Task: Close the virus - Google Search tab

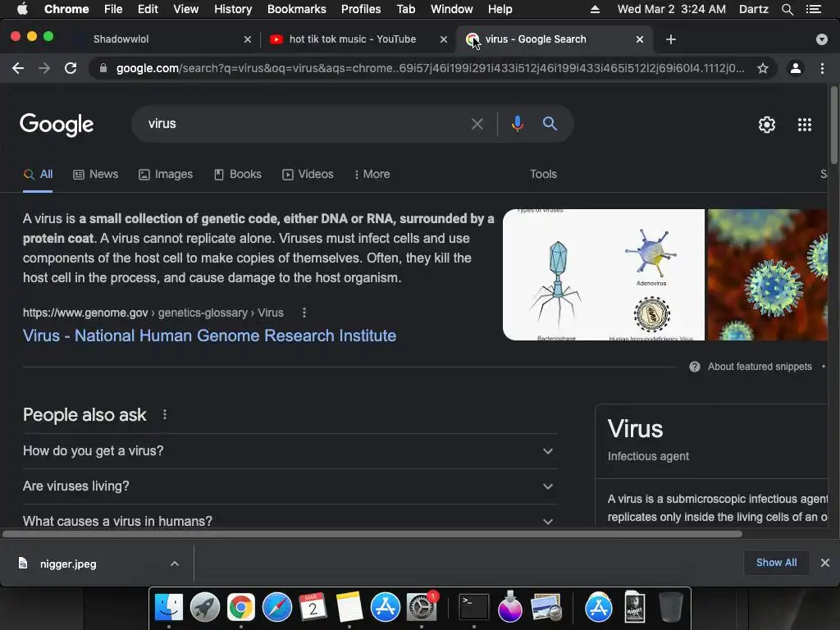Action: coord(640,39)
